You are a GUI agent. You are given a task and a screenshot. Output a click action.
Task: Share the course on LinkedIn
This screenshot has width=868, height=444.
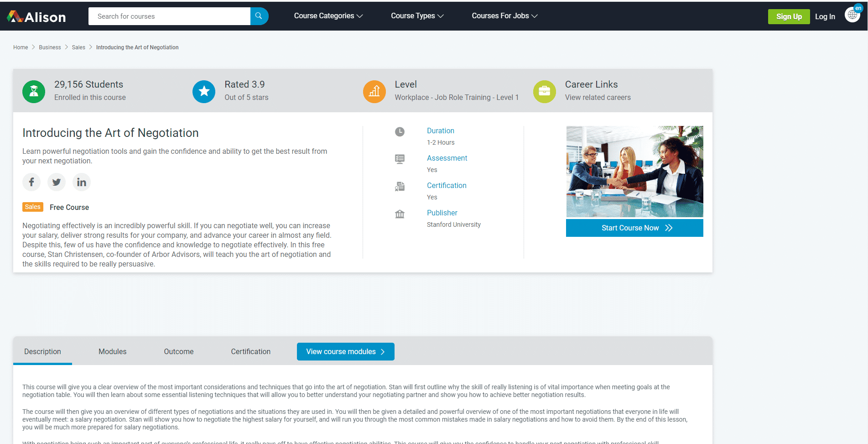tap(82, 182)
